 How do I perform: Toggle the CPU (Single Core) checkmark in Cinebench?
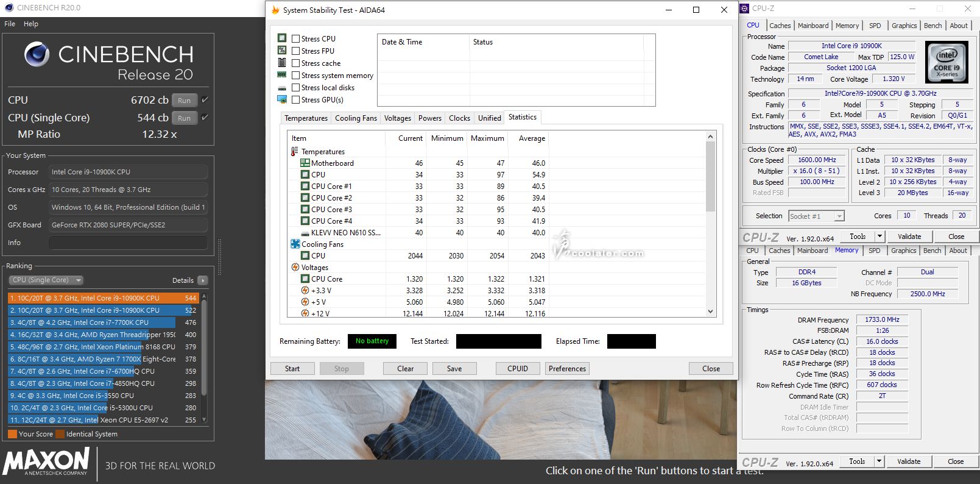pyautogui.click(x=205, y=118)
